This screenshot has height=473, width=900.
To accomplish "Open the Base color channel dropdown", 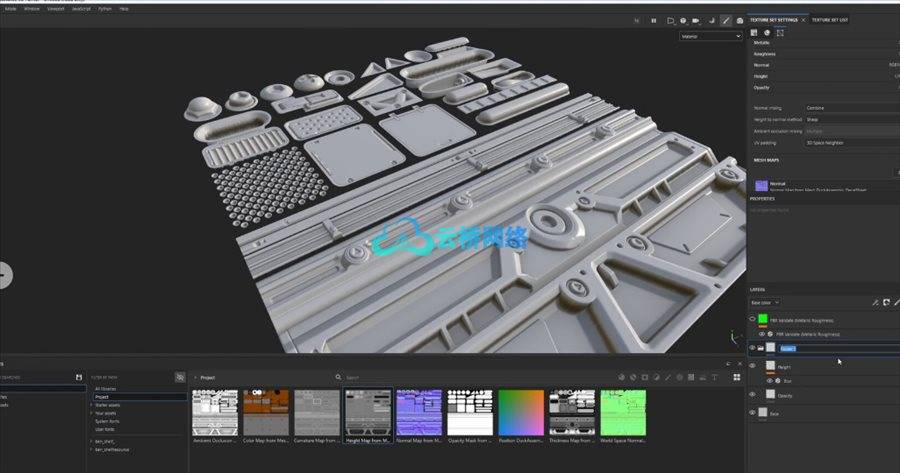I will pyautogui.click(x=765, y=302).
